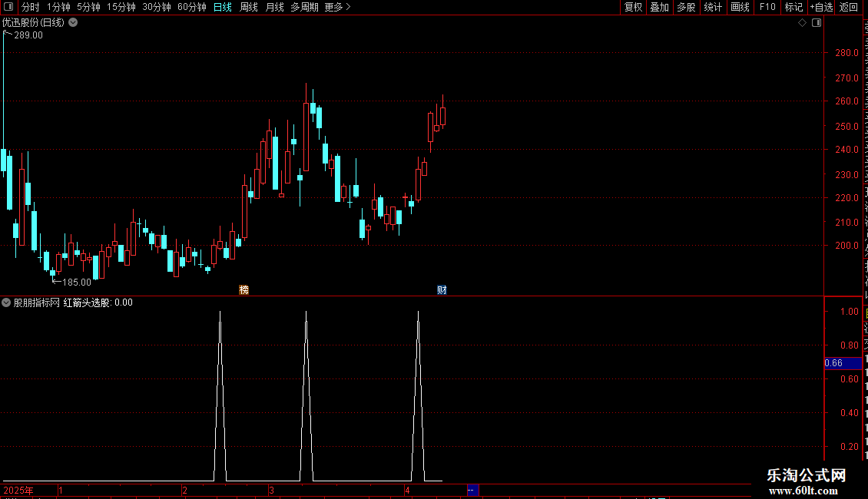Open the 统计 statistics tool

(x=712, y=7)
